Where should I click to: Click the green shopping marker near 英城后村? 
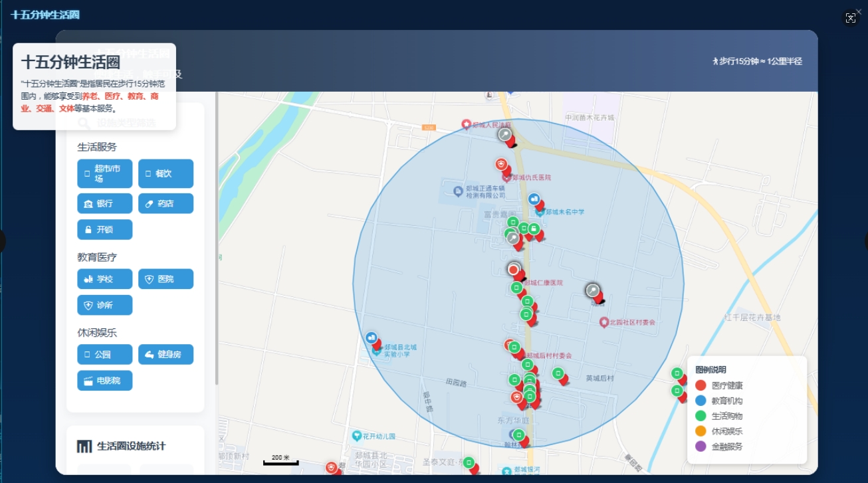tap(558, 373)
